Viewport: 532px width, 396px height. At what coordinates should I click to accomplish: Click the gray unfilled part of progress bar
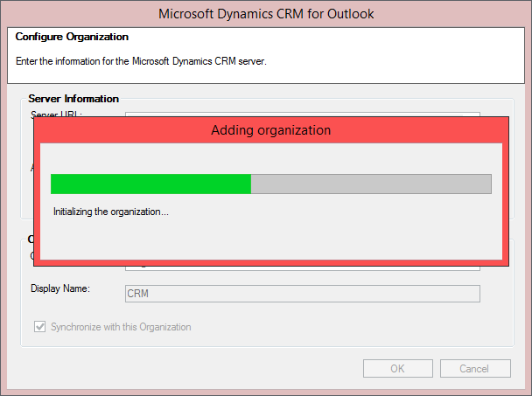(x=371, y=184)
